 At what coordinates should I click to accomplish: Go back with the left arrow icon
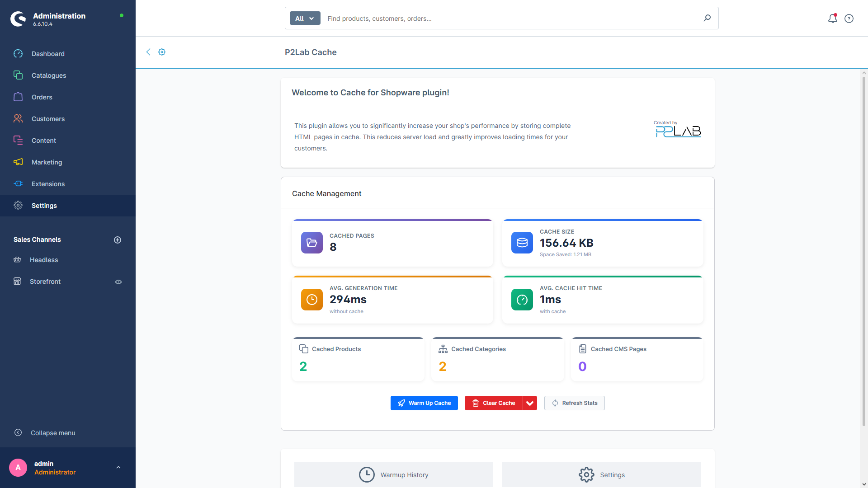click(148, 52)
